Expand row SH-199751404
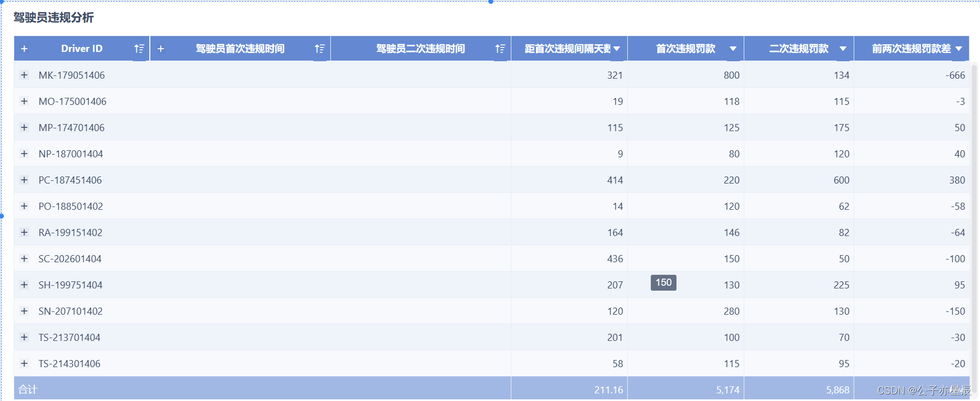This screenshot has width=980, height=401. [24, 285]
